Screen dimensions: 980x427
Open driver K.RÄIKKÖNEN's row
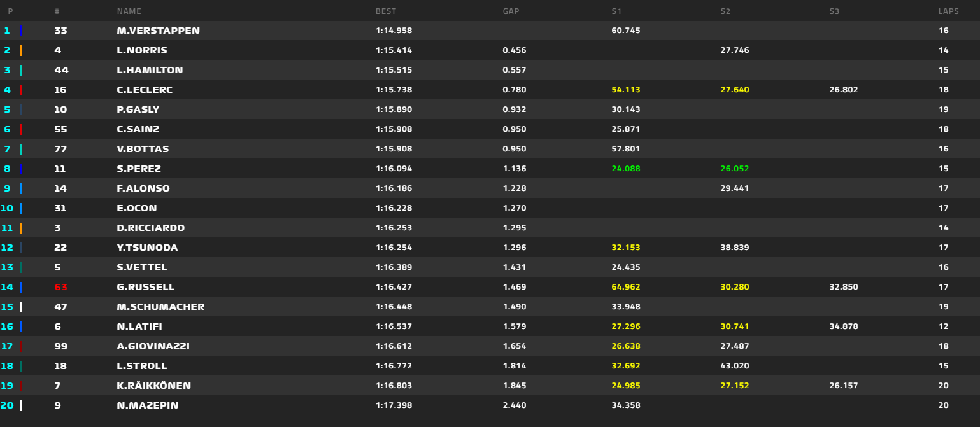(153, 386)
